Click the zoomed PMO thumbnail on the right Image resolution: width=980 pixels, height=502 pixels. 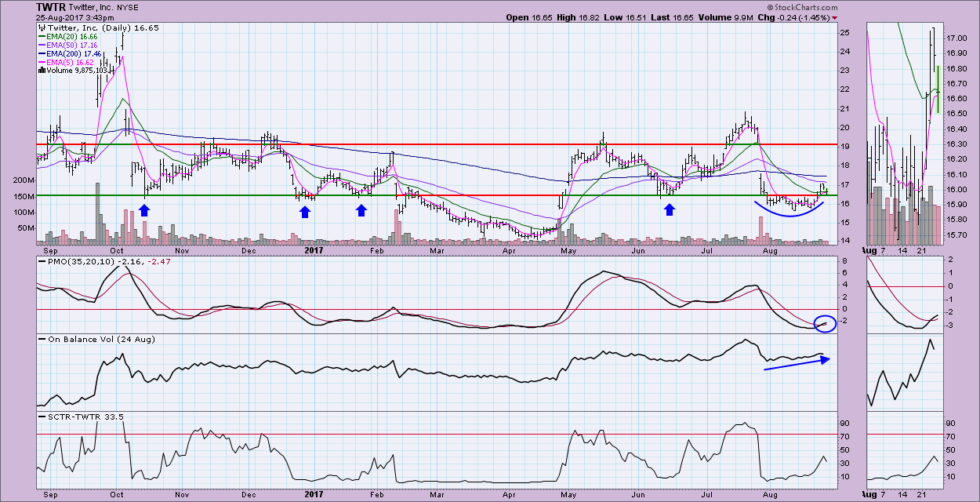tap(902, 294)
